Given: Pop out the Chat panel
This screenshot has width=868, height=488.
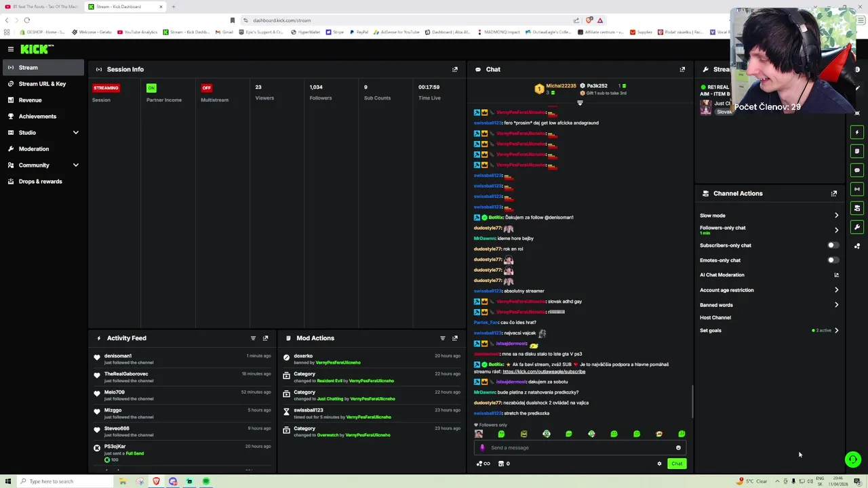Looking at the screenshot, I should point(682,69).
